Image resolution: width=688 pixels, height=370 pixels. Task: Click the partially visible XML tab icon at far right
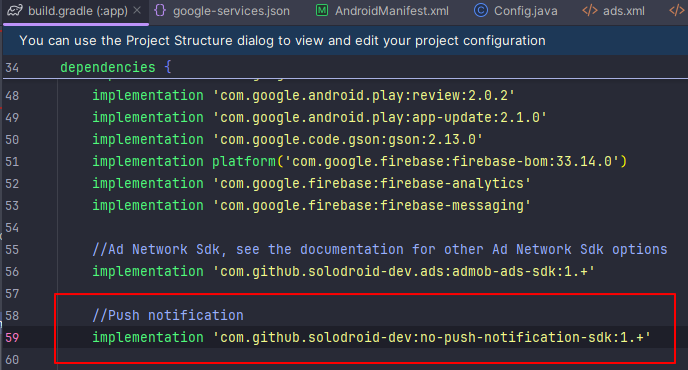(x=677, y=11)
